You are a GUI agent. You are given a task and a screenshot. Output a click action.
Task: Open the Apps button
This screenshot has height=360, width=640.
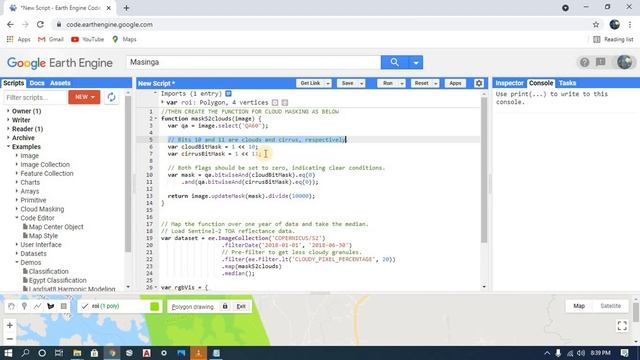pyautogui.click(x=455, y=83)
